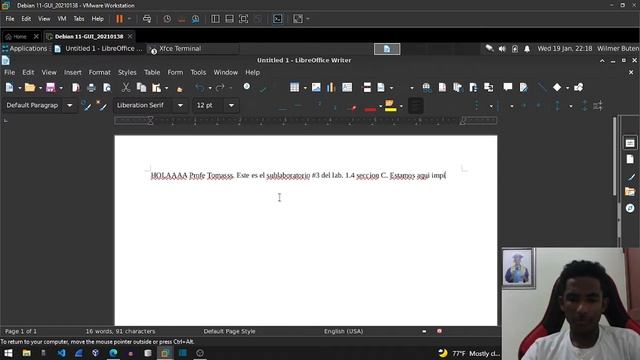Viewport: 640px width, 360px height.
Task: Click the word count status bar field
Action: click(x=120, y=331)
